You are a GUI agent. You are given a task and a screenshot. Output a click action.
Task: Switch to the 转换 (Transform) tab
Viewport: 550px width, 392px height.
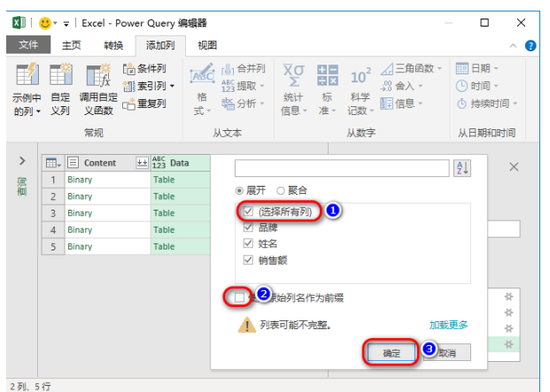coord(113,45)
